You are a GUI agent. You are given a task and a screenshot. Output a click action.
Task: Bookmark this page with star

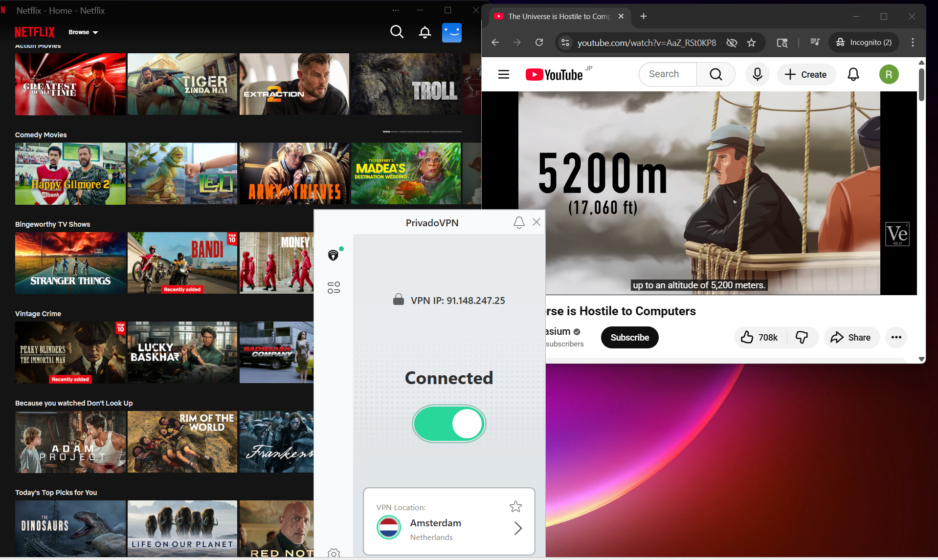click(x=752, y=43)
